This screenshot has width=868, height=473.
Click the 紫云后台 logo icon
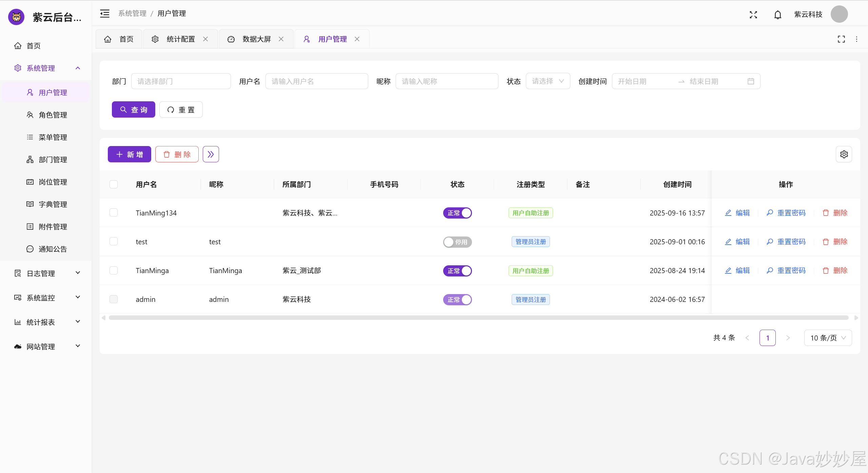click(16, 17)
